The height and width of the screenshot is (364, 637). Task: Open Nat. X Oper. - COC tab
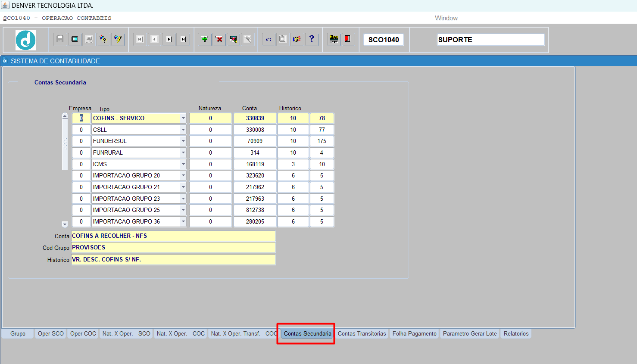point(181,333)
